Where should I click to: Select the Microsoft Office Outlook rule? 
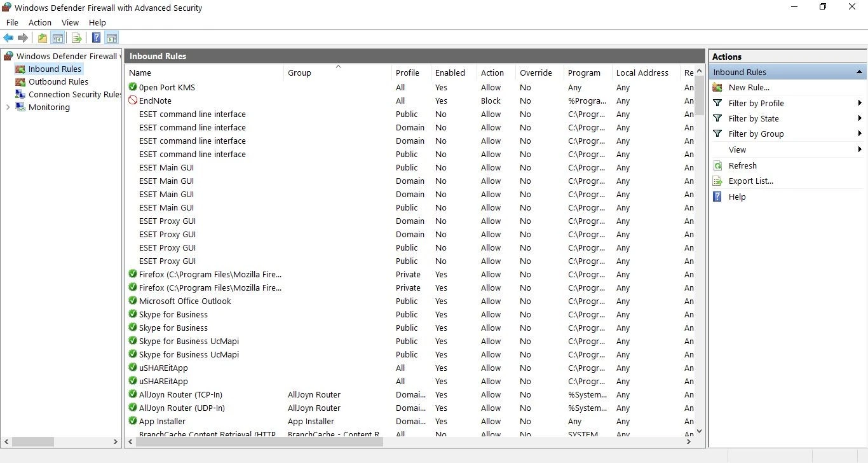tap(185, 301)
